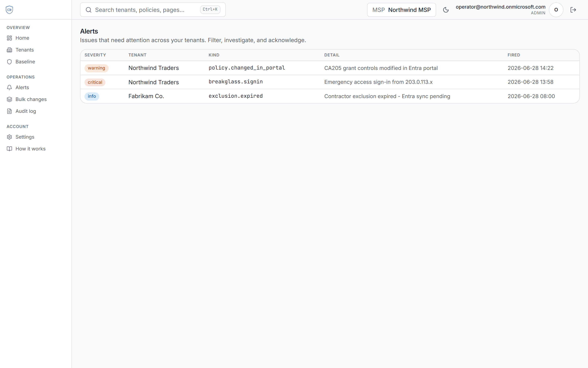This screenshot has width=588, height=368.
Task: Focus the search tenants, policies, pages field
Action: 153,10
